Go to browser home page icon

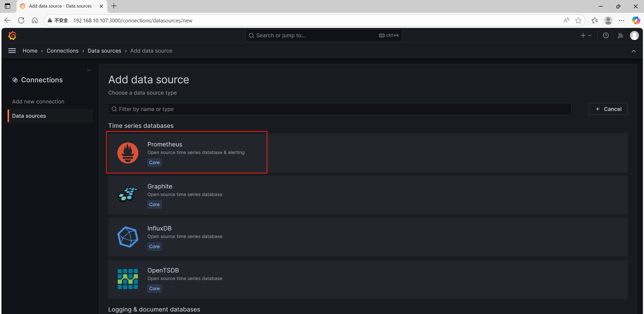point(35,20)
